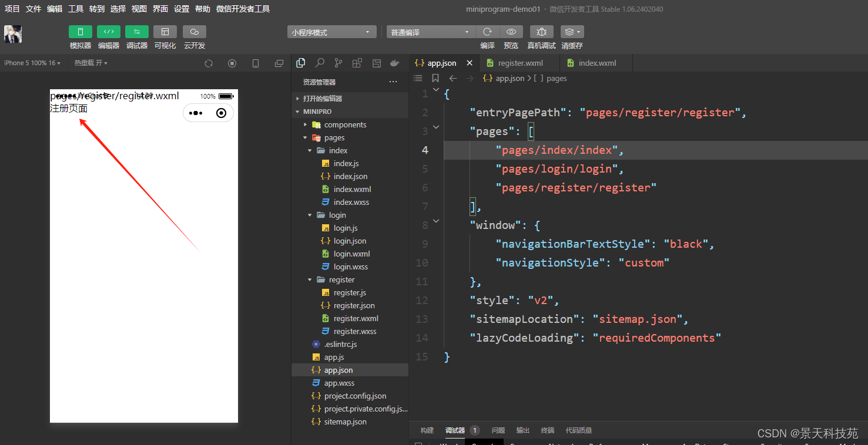Screen dimensions: 868x445
Task: Collapse the pages folder
Action: pos(350,137)
